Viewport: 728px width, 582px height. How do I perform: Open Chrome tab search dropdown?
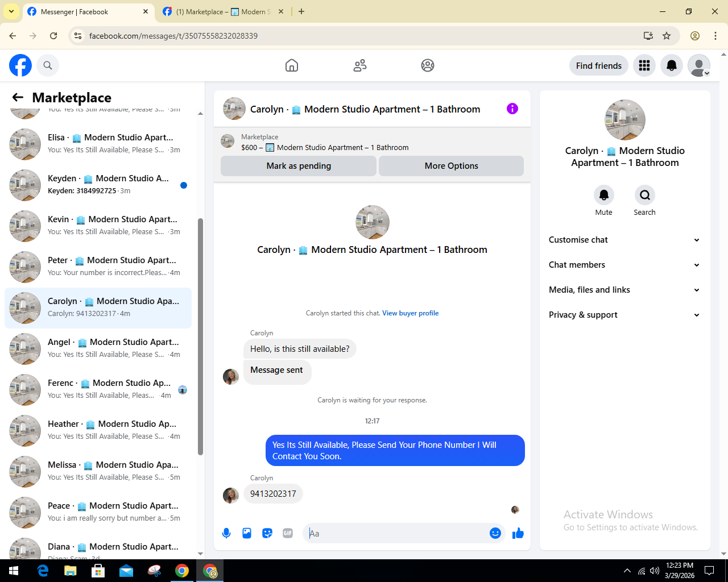[11, 11]
